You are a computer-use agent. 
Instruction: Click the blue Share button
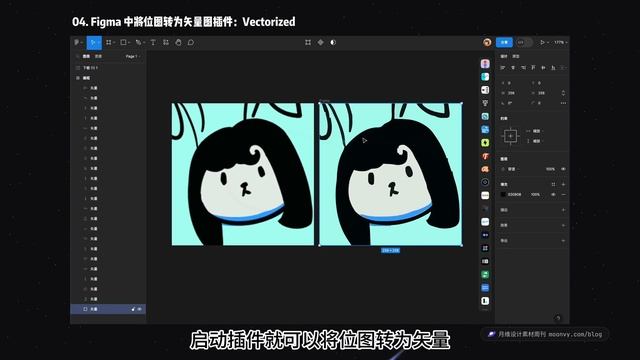tap(504, 42)
